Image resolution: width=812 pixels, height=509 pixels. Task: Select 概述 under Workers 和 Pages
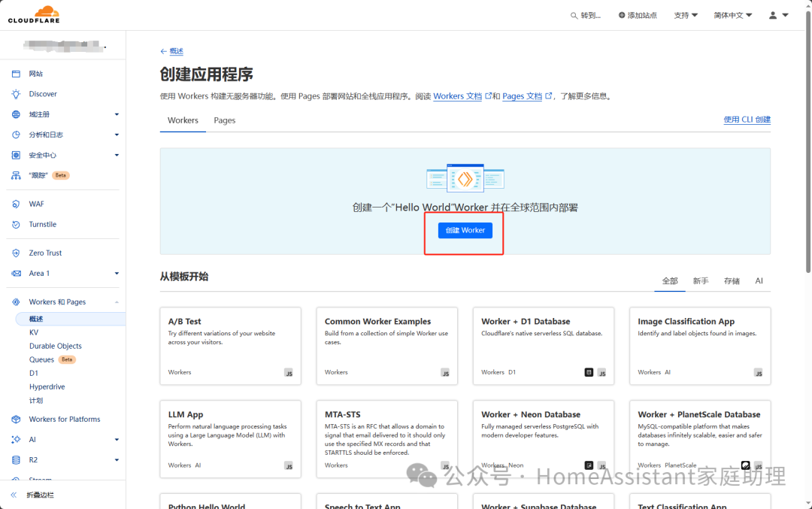click(71, 319)
